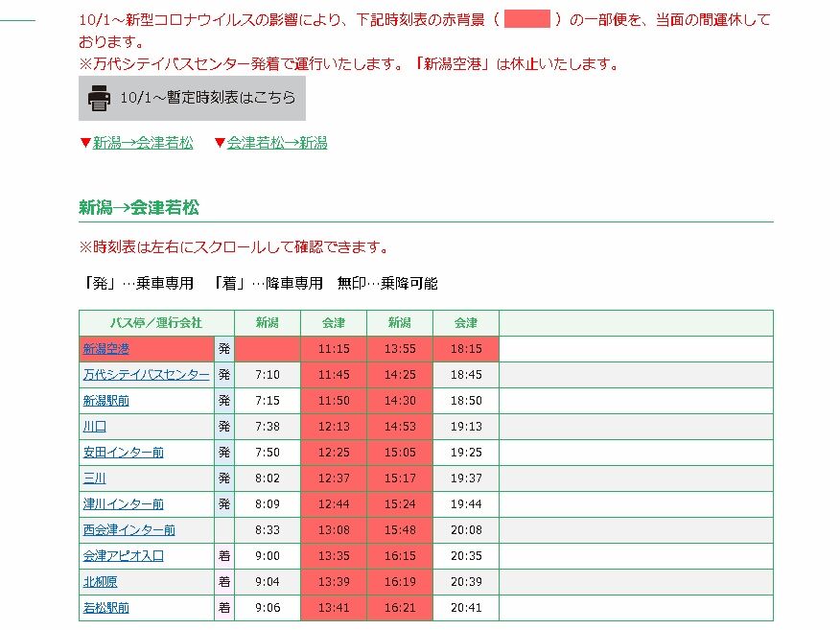Viewport: 840px width, 630px height.
Task: Open the 北柳原 bus stop link
Action: click(100, 582)
